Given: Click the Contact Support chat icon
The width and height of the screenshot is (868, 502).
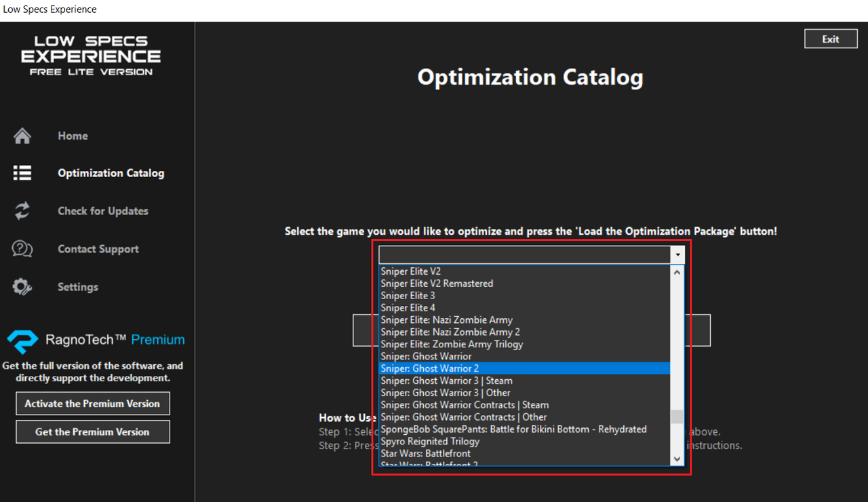Looking at the screenshot, I should (x=22, y=249).
